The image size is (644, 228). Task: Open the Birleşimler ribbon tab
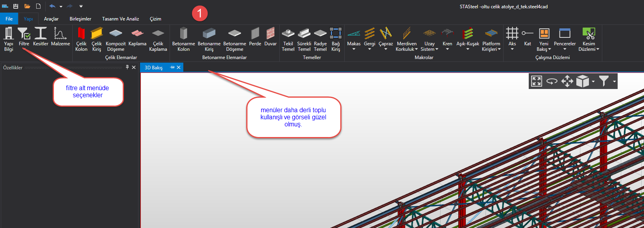click(80, 19)
